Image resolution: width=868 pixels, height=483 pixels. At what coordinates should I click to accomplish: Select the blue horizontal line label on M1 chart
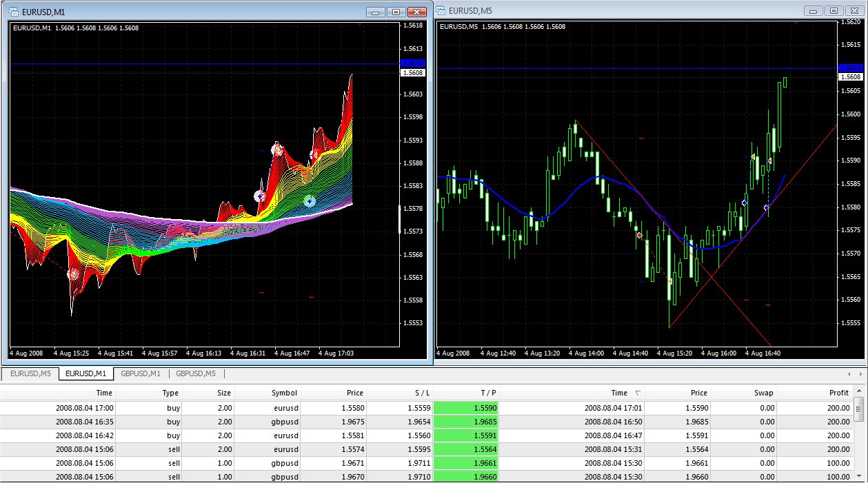(x=412, y=63)
